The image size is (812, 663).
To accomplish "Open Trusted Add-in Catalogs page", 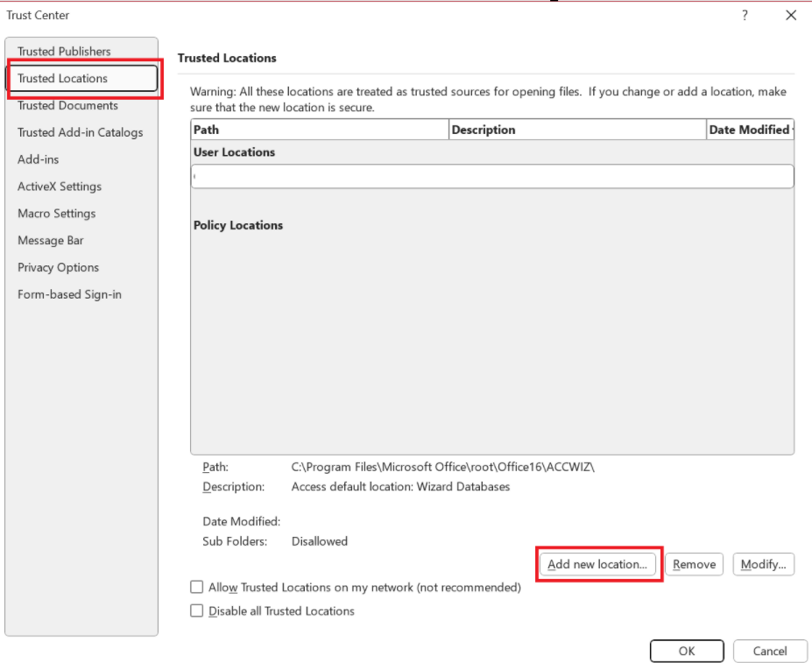I will pyautogui.click(x=81, y=132).
